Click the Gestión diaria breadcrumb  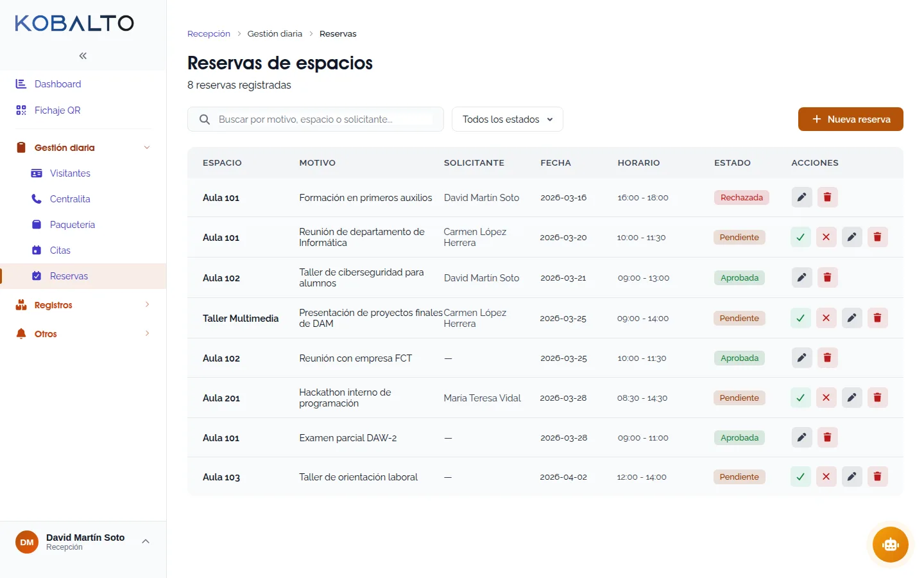pos(275,34)
